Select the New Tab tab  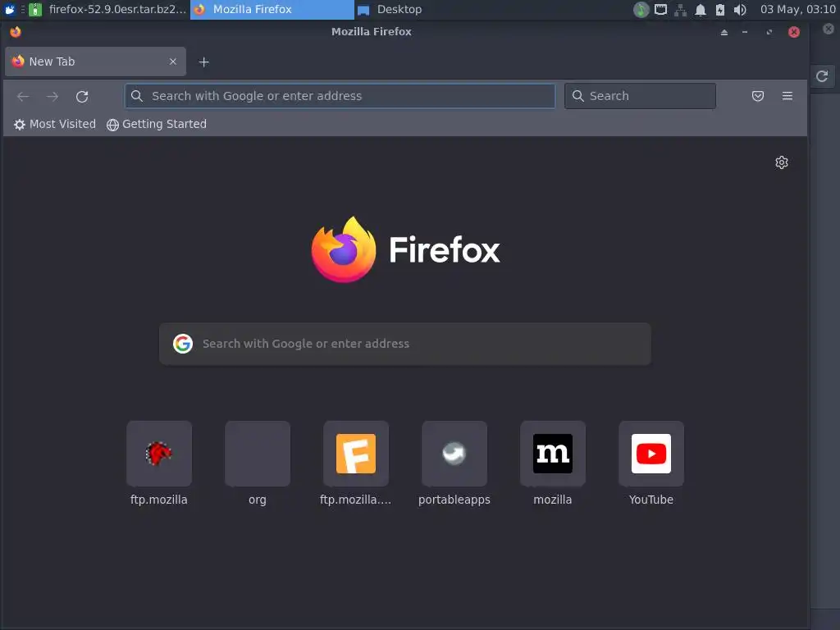[95, 62]
